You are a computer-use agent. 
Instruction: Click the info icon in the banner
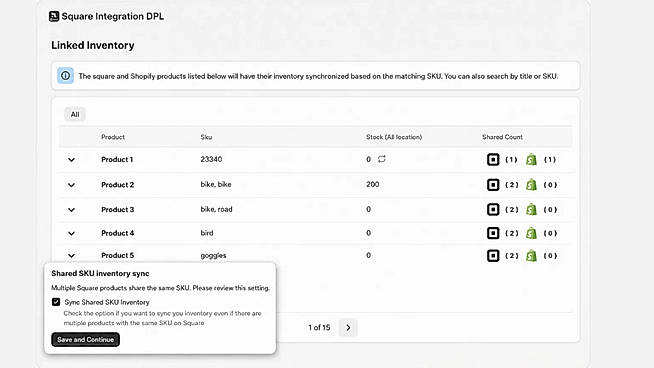click(x=65, y=76)
